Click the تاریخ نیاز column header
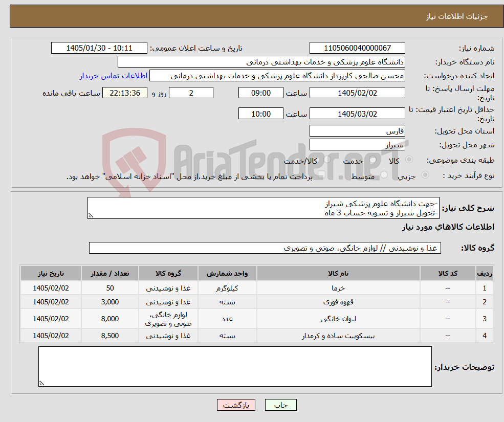The width and height of the screenshot is (504, 422). [51, 273]
